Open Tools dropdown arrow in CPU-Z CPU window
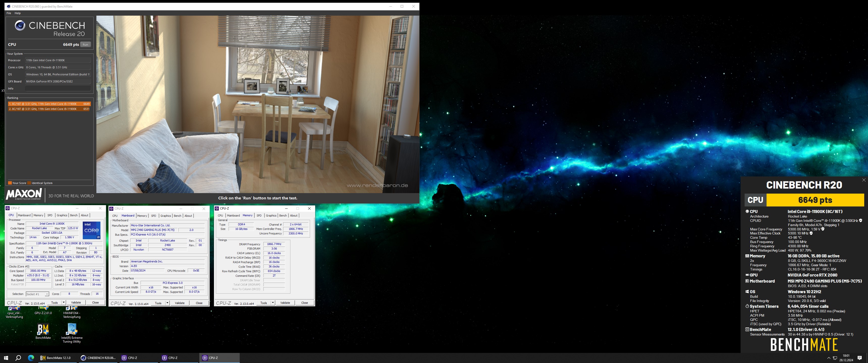 coord(64,302)
